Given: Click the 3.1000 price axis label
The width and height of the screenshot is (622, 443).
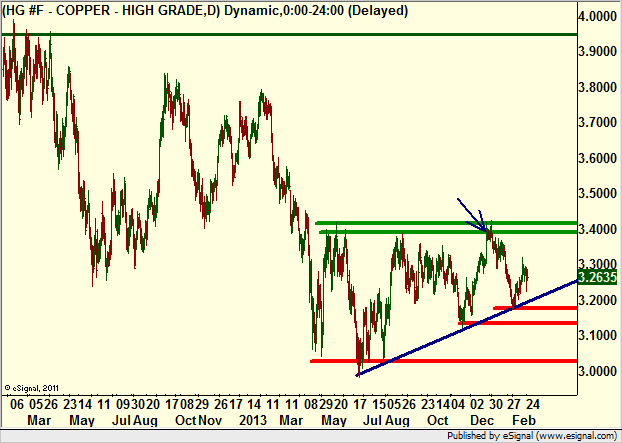Looking at the screenshot, I should tap(597, 336).
